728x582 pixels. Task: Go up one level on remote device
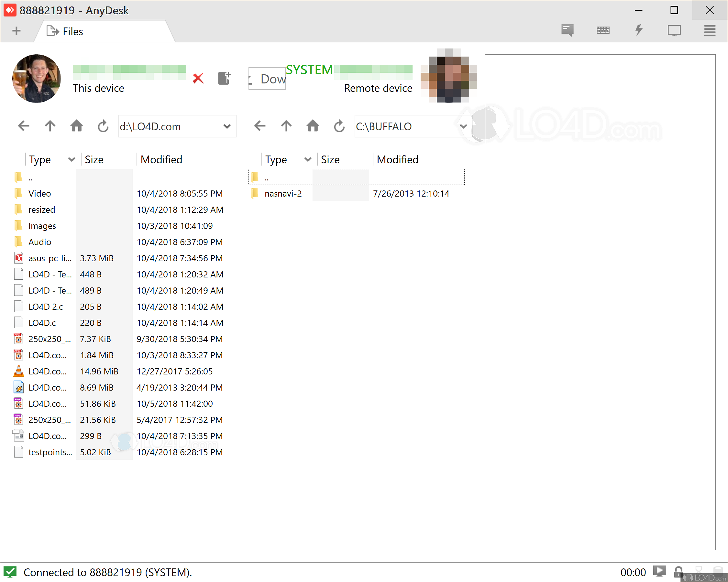tap(286, 126)
